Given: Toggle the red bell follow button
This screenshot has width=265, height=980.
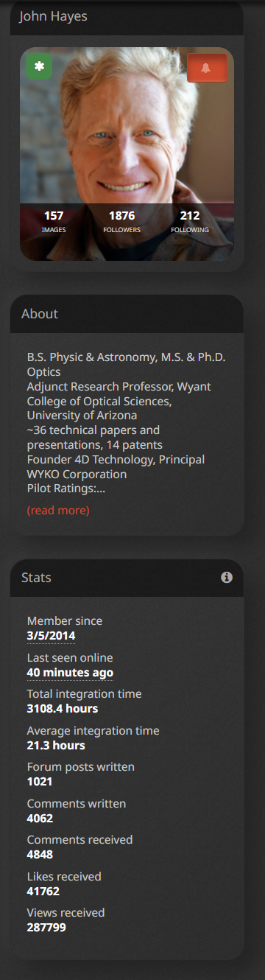Looking at the screenshot, I should [x=207, y=68].
